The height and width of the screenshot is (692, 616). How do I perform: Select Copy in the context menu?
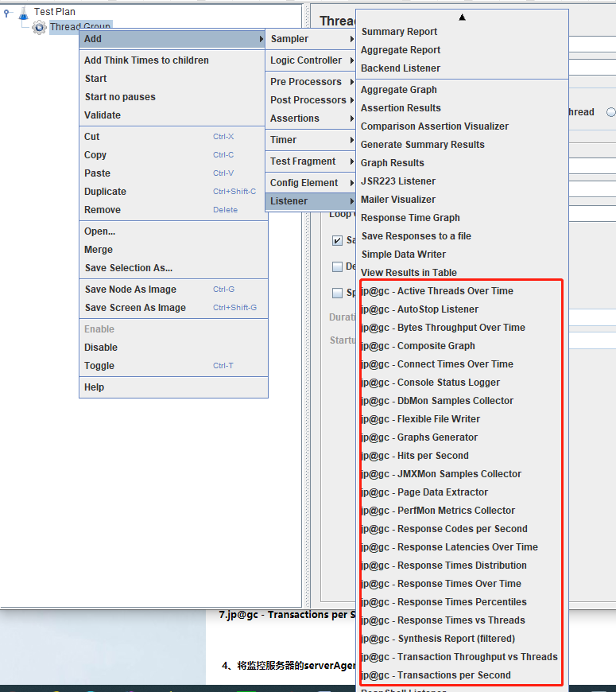pyautogui.click(x=173, y=155)
